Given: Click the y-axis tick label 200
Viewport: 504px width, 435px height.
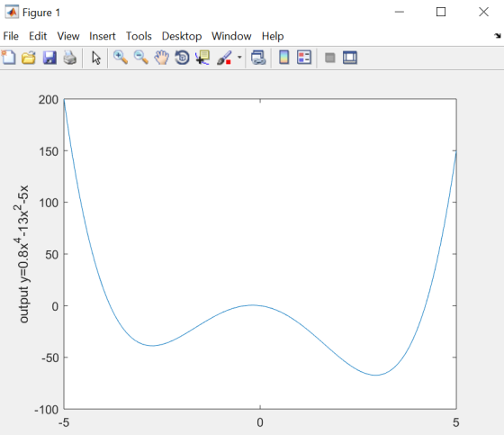Looking at the screenshot, I should 49,100.
